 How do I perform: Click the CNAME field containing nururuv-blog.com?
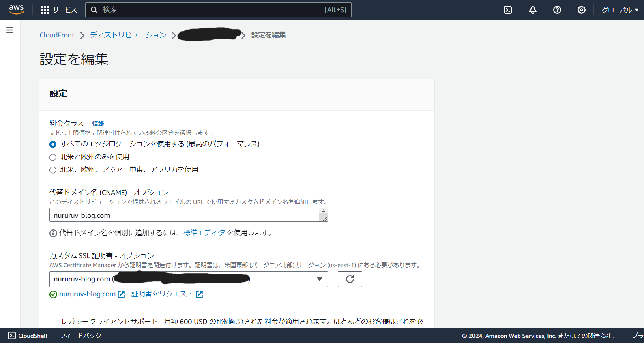click(188, 215)
